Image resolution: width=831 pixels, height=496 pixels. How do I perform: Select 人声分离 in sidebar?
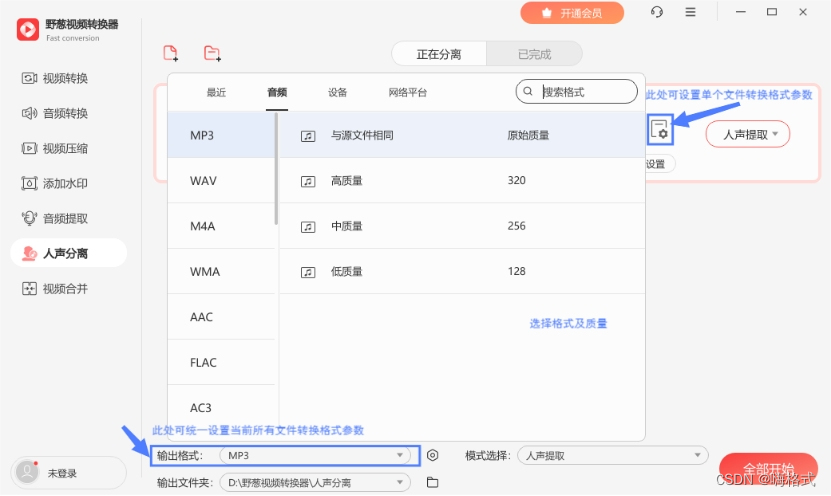click(68, 253)
